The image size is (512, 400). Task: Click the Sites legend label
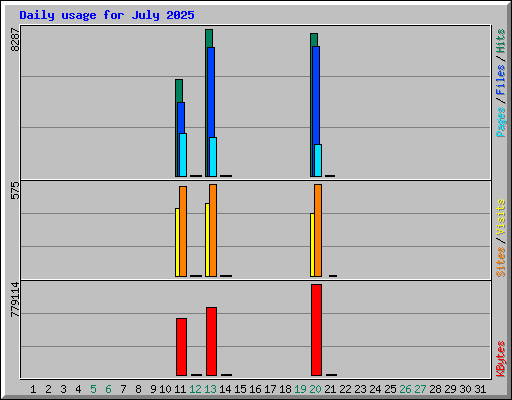[x=500, y=262]
